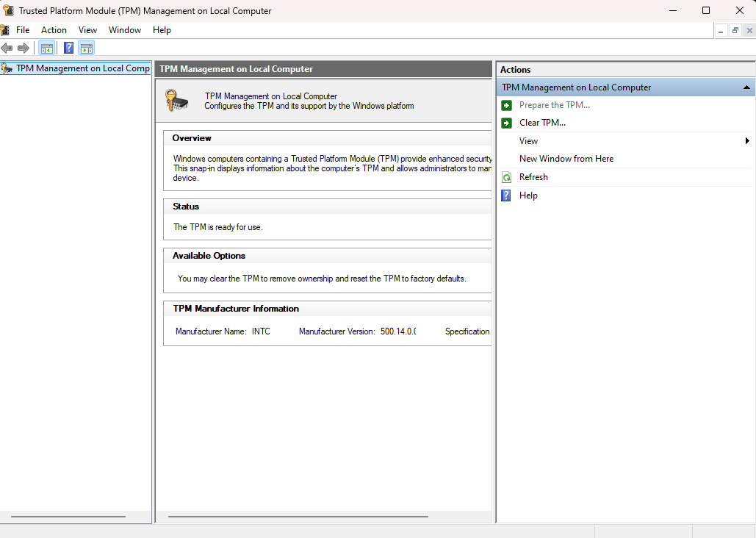The image size is (756, 538).
Task: Open the toolbar Help icon
Action: tap(69, 48)
